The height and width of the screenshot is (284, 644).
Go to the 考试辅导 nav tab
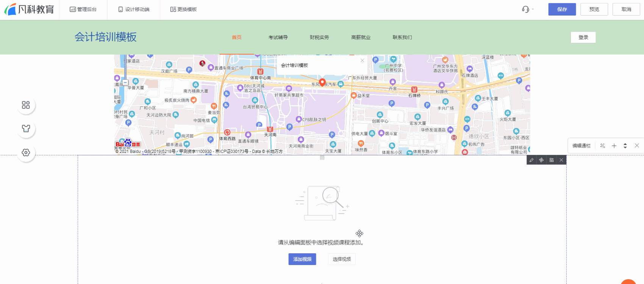(x=278, y=37)
